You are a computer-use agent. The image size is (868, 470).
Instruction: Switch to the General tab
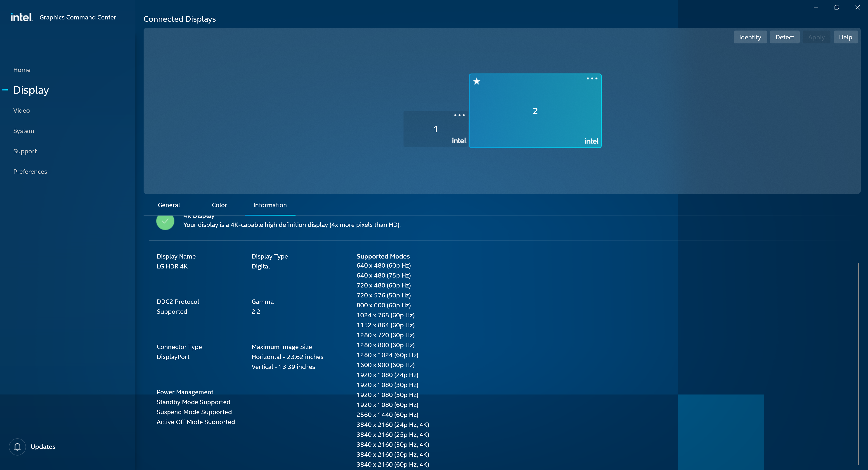pos(168,205)
